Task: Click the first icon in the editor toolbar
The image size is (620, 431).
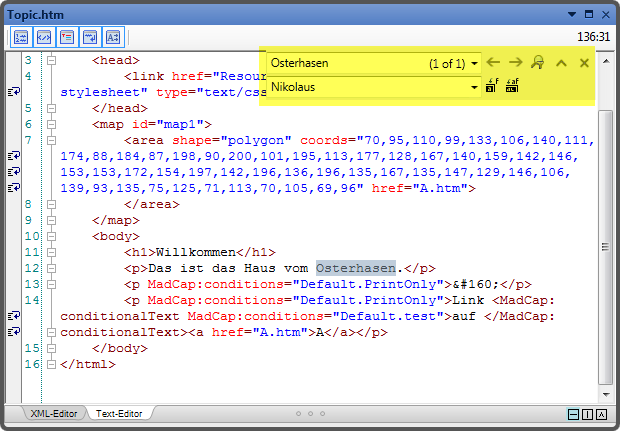Action: coord(22,36)
